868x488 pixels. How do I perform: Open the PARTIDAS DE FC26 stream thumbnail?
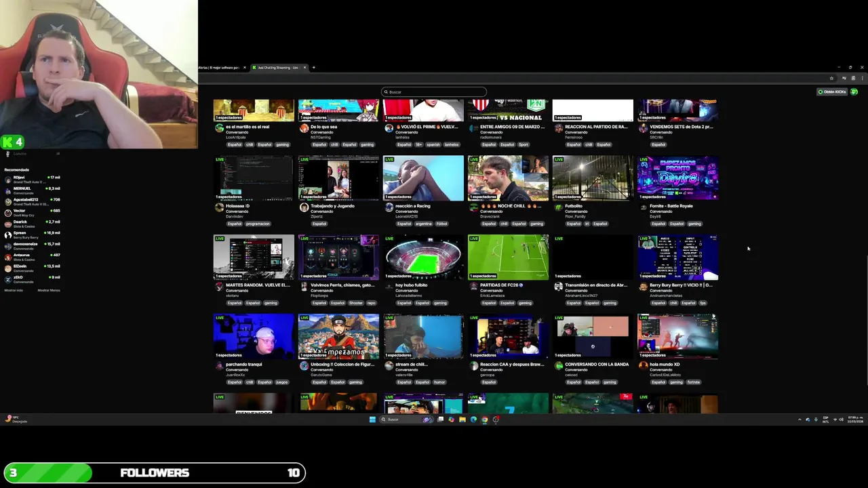(508, 258)
